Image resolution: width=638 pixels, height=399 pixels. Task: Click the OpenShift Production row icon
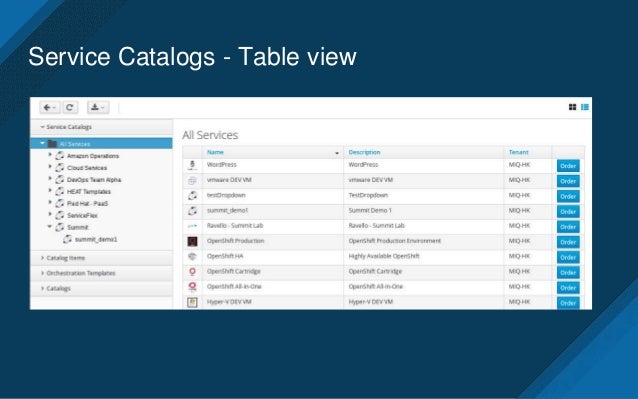(x=192, y=242)
